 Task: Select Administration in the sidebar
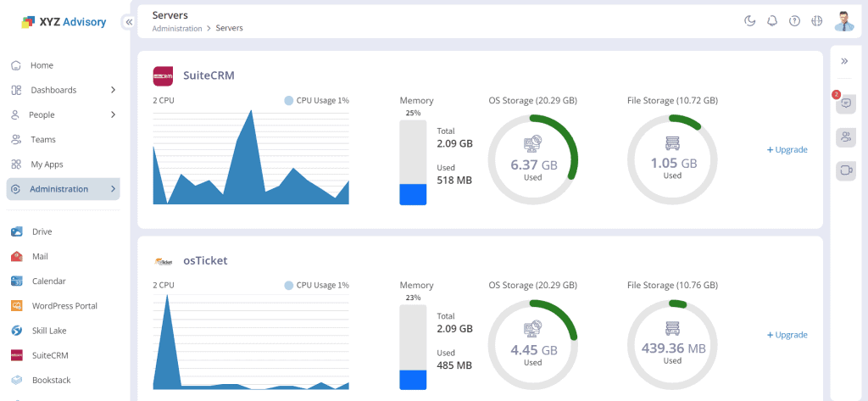63,189
